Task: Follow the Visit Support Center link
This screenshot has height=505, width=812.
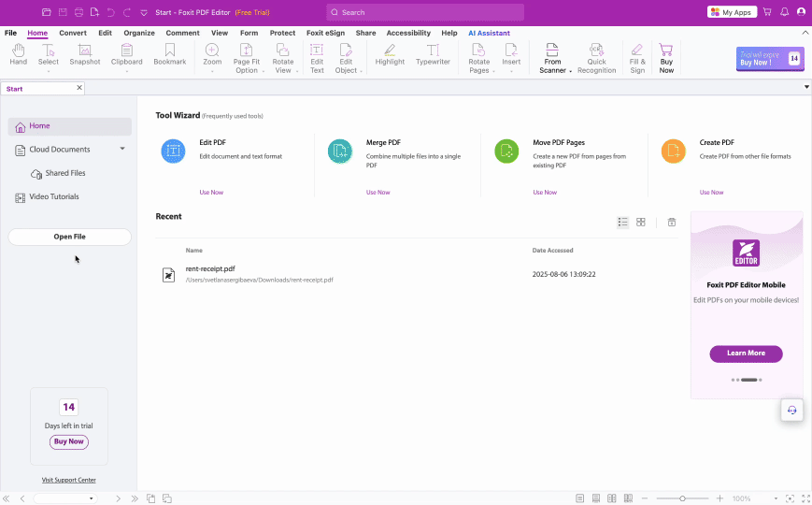Action: pos(69,480)
